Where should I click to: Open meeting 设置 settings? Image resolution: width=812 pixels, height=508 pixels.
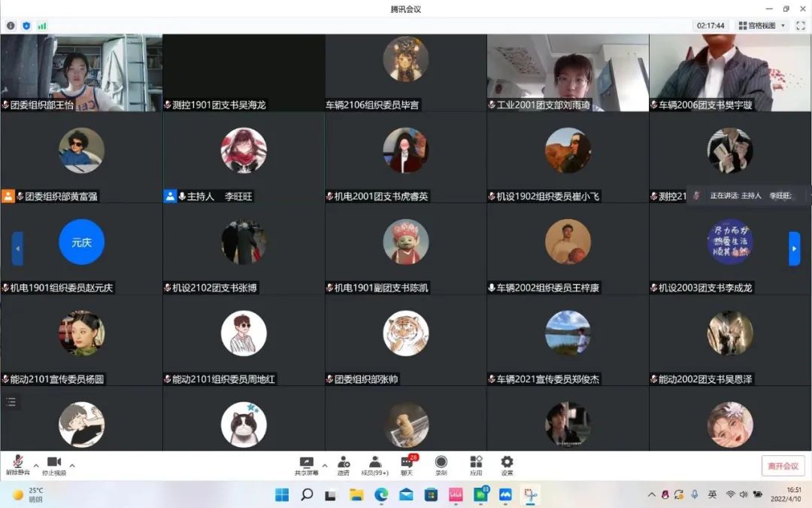pos(507,464)
